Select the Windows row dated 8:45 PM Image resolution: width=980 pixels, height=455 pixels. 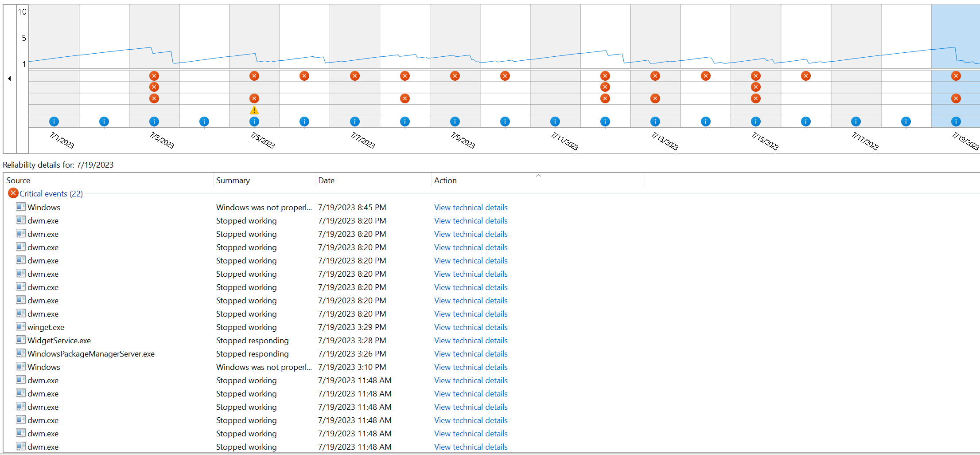(43, 208)
